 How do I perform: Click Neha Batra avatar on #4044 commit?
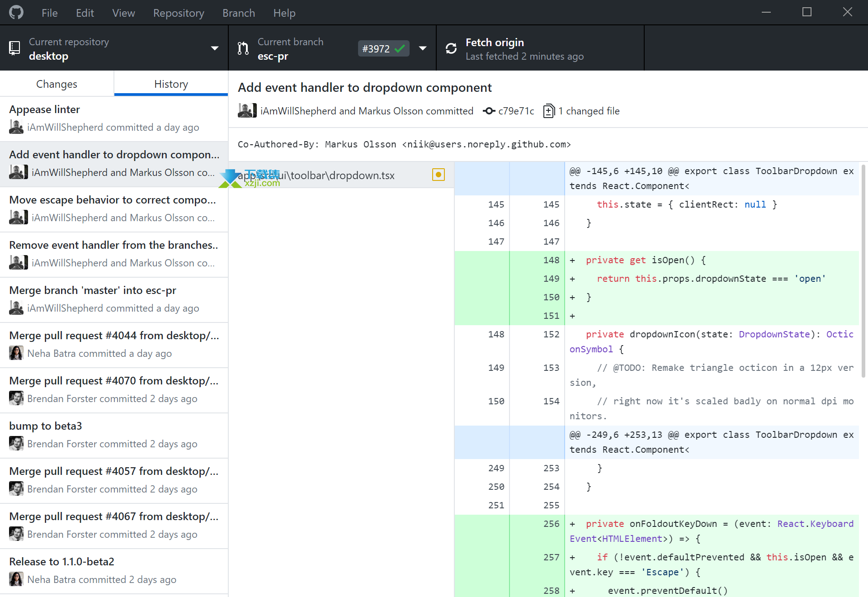(x=16, y=353)
